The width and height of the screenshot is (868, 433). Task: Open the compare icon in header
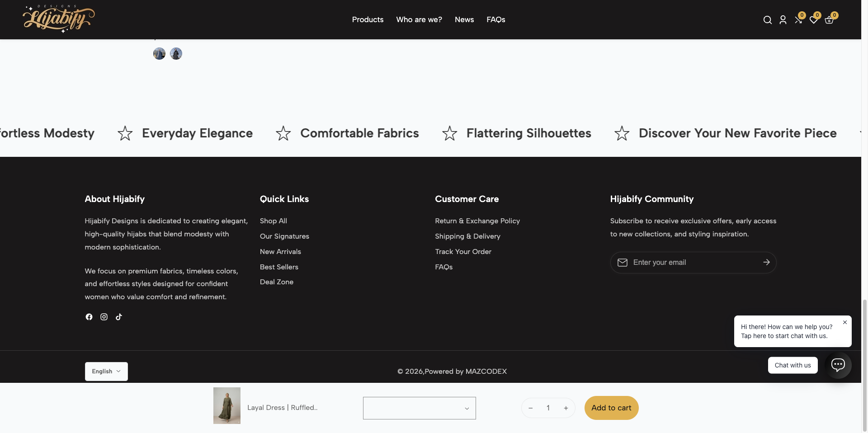[x=798, y=20]
